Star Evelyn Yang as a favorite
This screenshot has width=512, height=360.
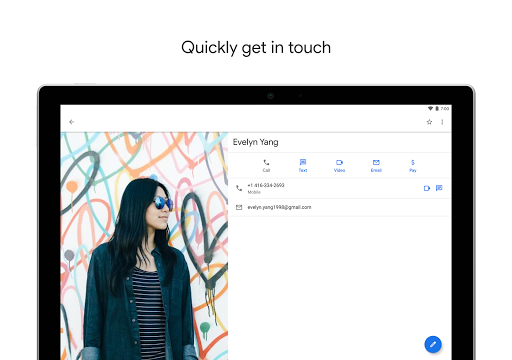(x=429, y=122)
